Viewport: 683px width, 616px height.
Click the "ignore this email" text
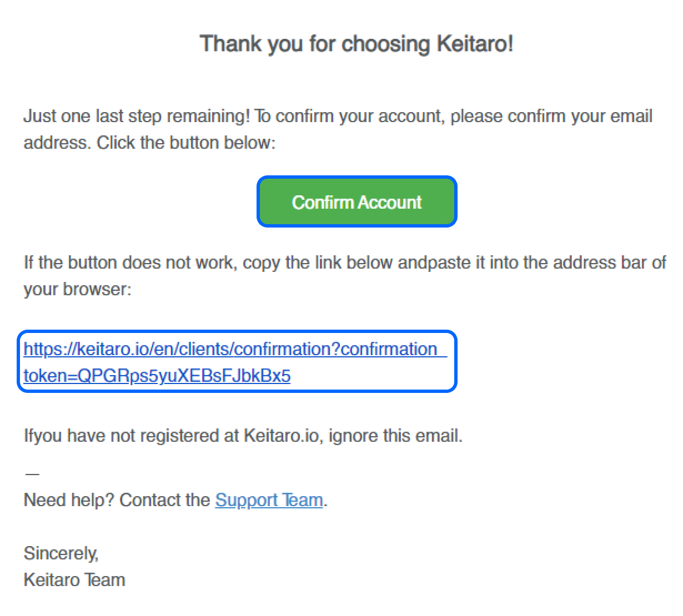[x=395, y=436]
